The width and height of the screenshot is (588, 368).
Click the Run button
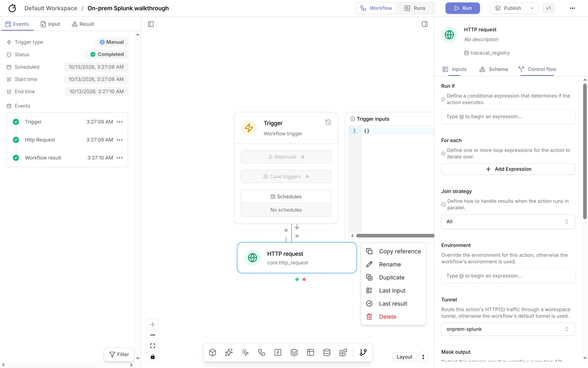point(462,8)
